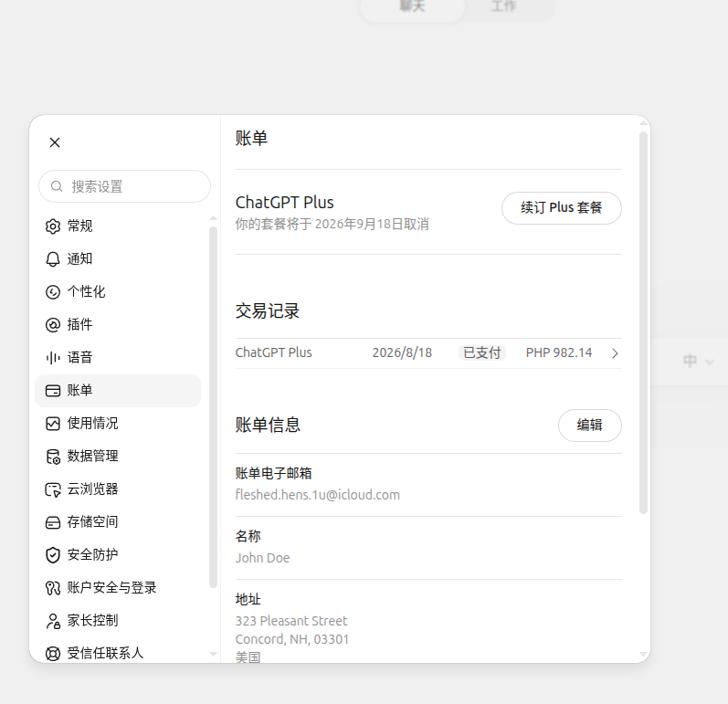Click the 使用情况 chart icon
Image resolution: width=728 pixels, height=704 pixels.
pos(53,424)
